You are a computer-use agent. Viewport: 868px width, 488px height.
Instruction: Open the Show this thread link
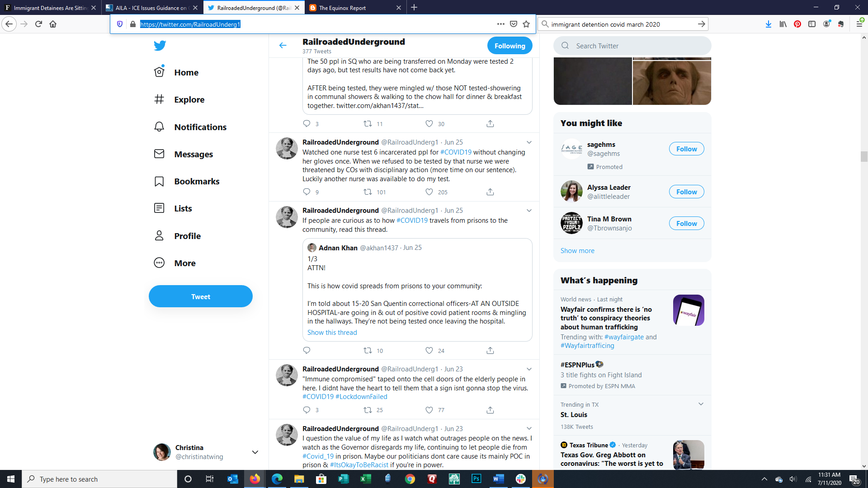[x=332, y=333]
